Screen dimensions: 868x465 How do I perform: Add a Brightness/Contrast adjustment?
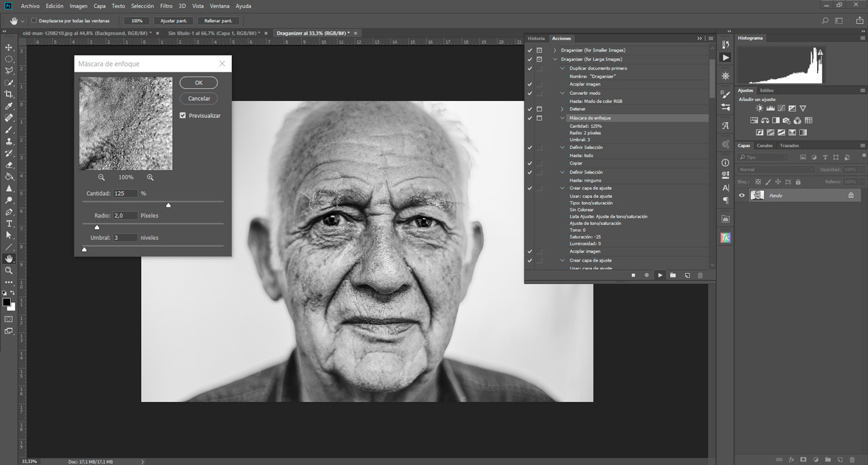759,108
